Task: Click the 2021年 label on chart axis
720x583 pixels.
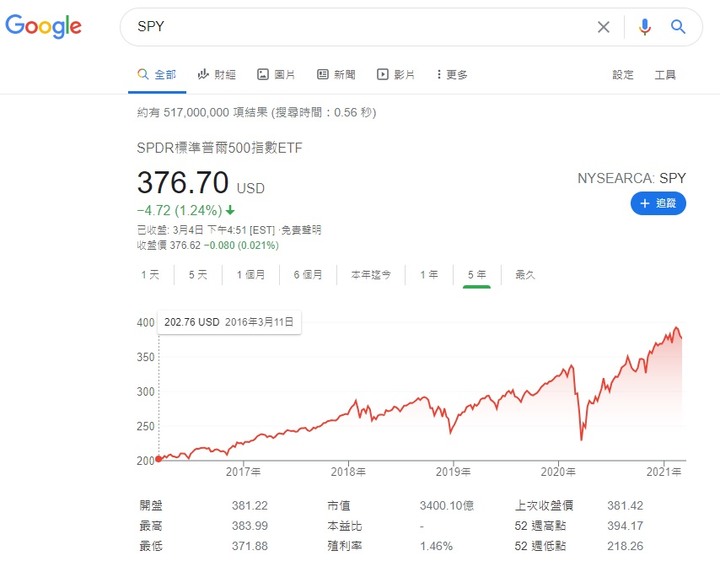Action: tap(664, 471)
